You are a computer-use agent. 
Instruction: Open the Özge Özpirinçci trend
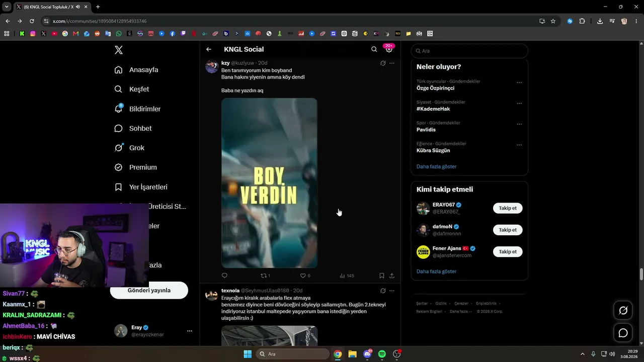pos(435,88)
